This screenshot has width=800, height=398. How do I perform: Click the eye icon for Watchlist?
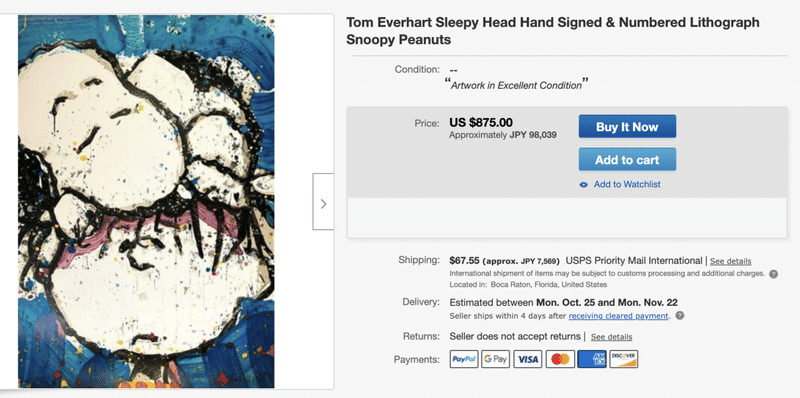point(584,185)
